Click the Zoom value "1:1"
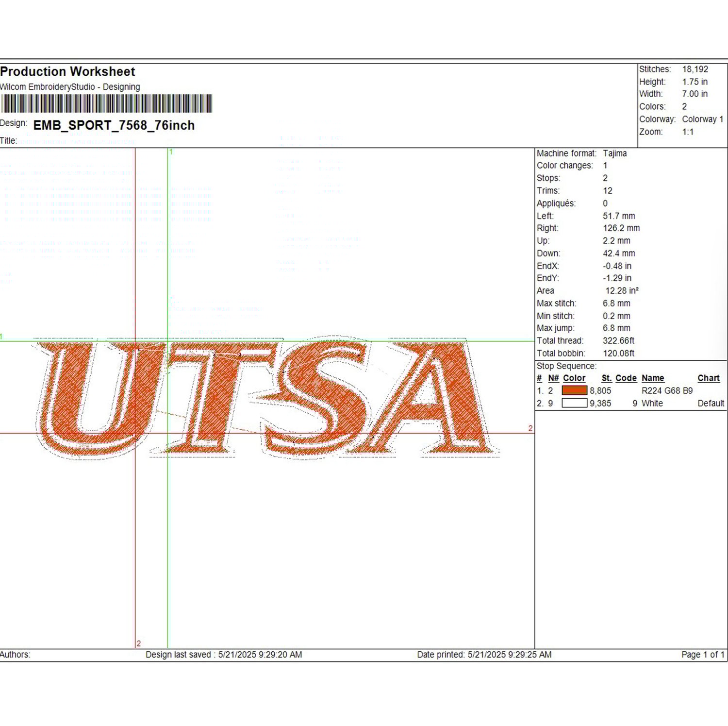Image resolution: width=728 pixels, height=726 pixels. point(688,132)
